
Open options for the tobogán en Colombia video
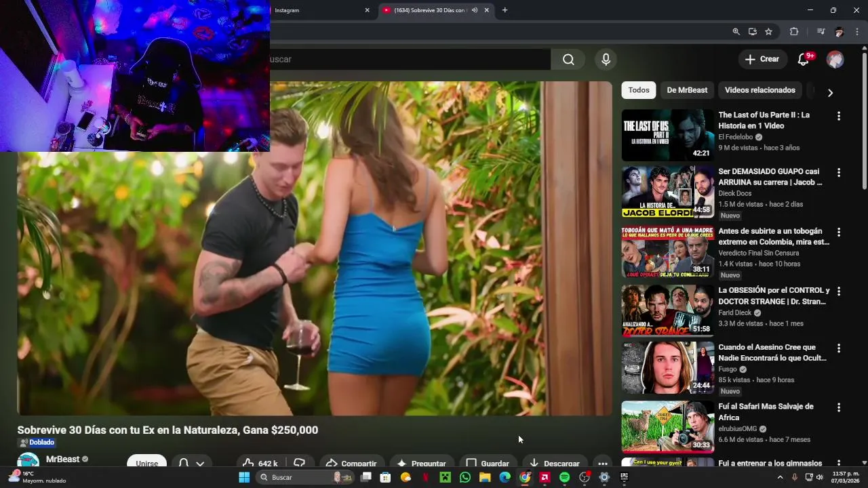(839, 232)
